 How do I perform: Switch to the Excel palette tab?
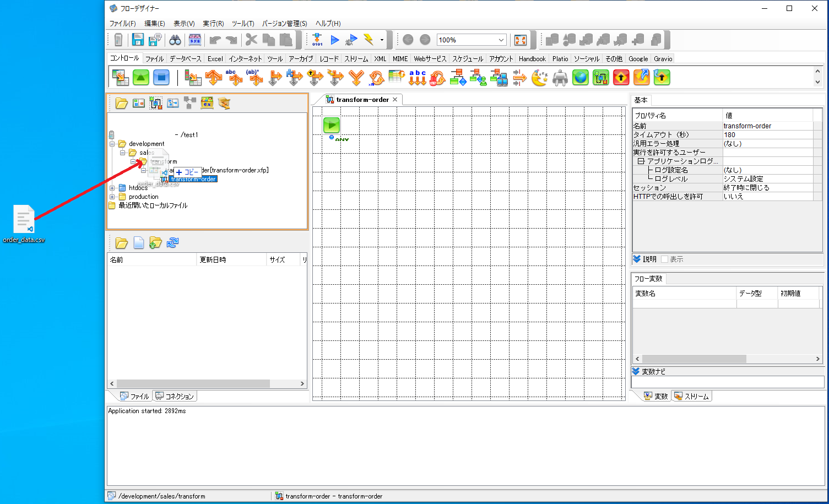tap(215, 58)
